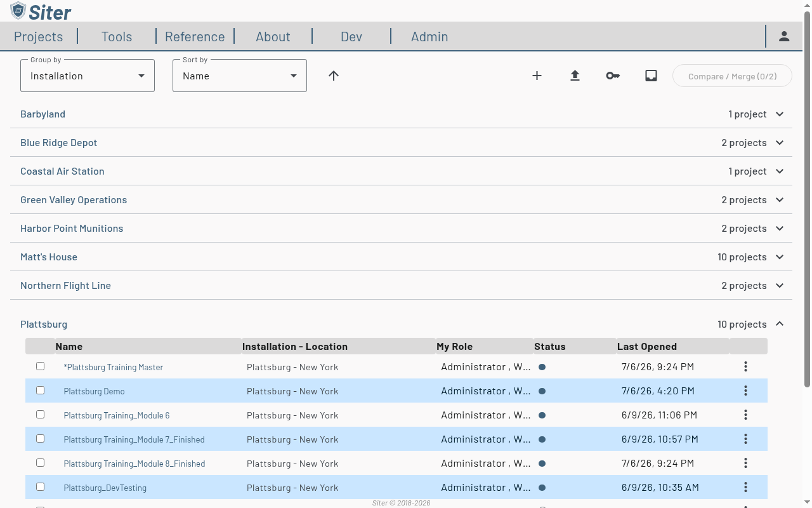Toggle sort direction arrow

334,76
